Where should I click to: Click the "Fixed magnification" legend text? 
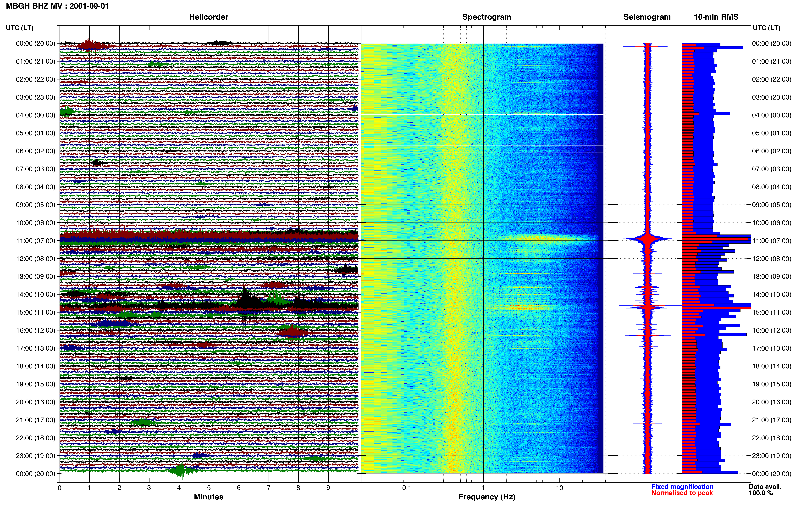[682, 486]
